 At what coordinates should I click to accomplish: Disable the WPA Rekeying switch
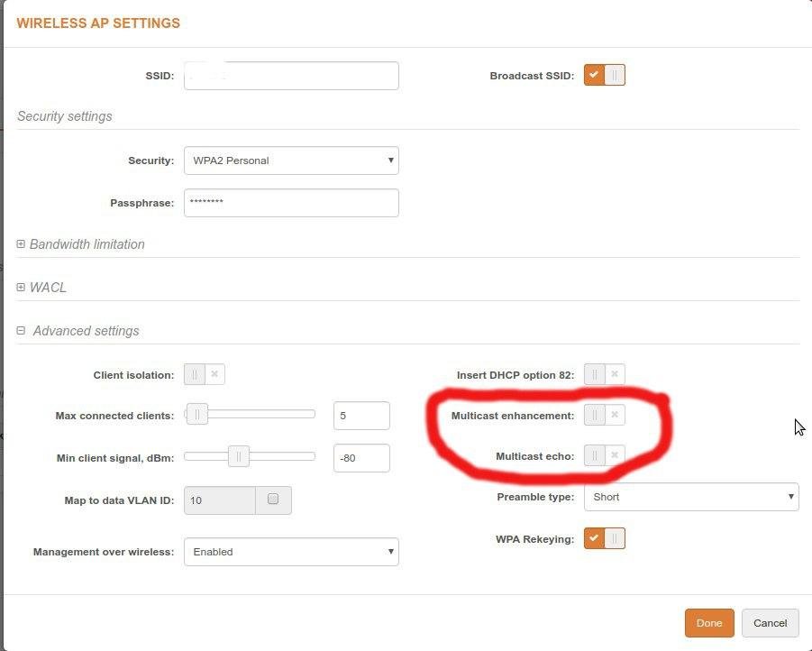604,538
